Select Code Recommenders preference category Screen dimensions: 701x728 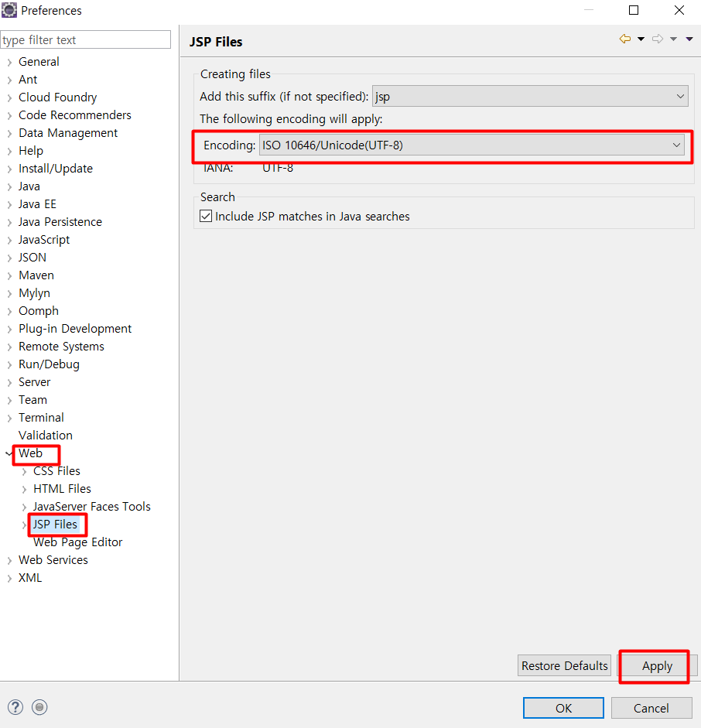(75, 114)
